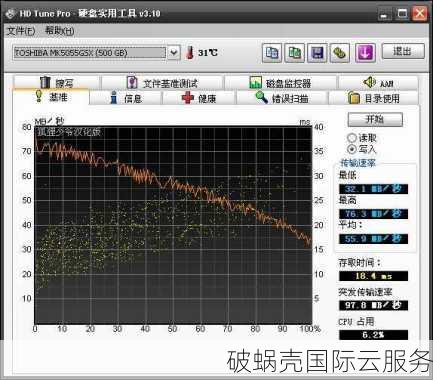Switch to the 信息 tab
This screenshot has height=380, width=433.
(126, 98)
